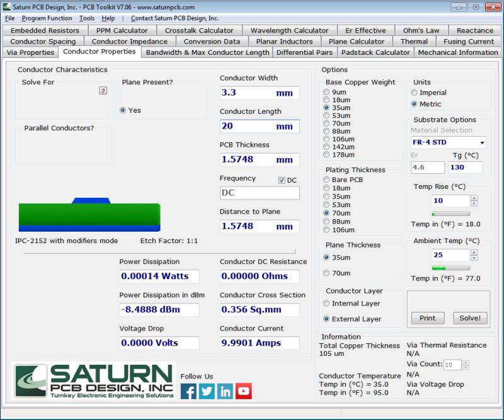The image size is (504, 420).
Task: Select 18um base copper weight
Action: pyautogui.click(x=326, y=99)
